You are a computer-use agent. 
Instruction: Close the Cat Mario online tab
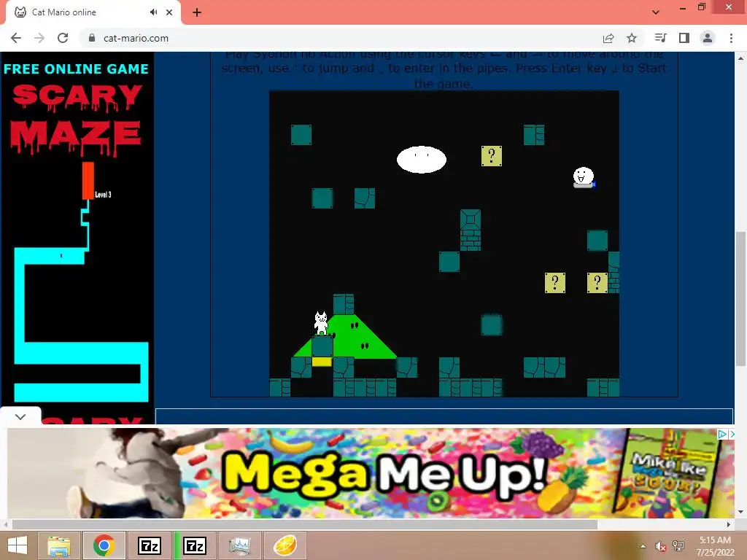tap(169, 12)
